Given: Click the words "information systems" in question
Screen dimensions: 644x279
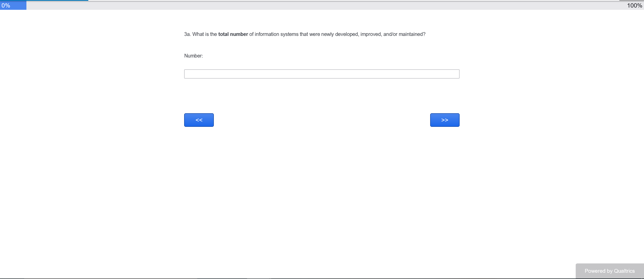Looking at the screenshot, I should (x=276, y=34).
